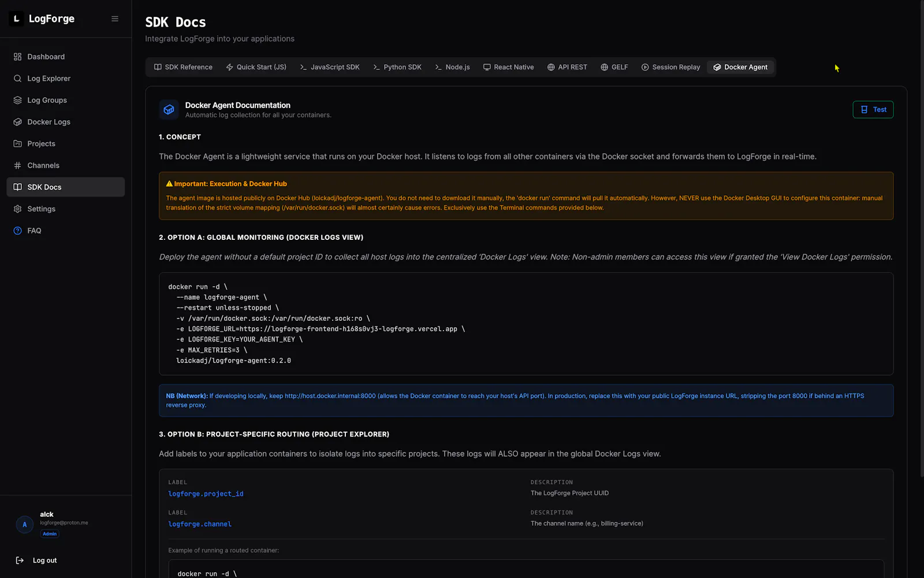924x578 pixels.
Task: Go to Dashboard in the sidebar
Action: tap(65, 57)
